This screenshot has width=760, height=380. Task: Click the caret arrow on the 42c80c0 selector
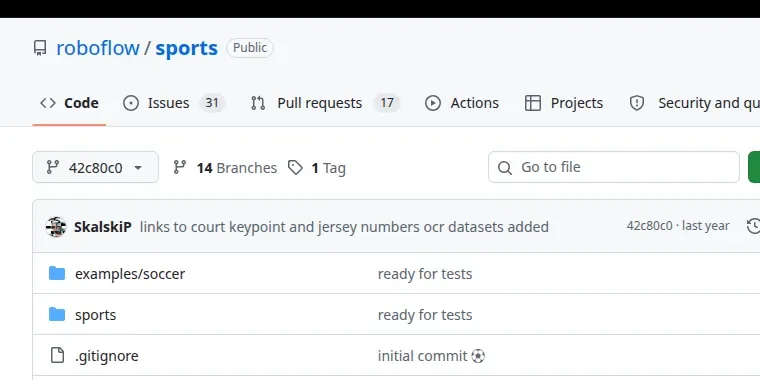coord(138,168)
